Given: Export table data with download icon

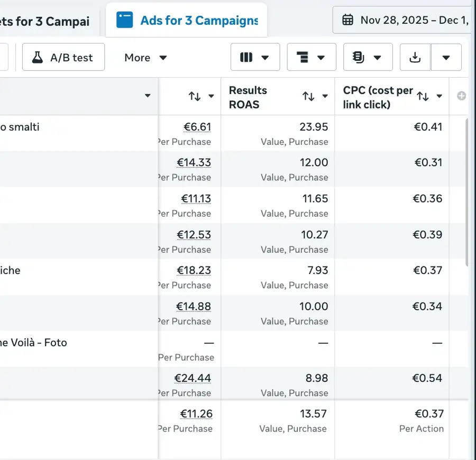Looking at the screenshot, I should (x=415, y=57).
